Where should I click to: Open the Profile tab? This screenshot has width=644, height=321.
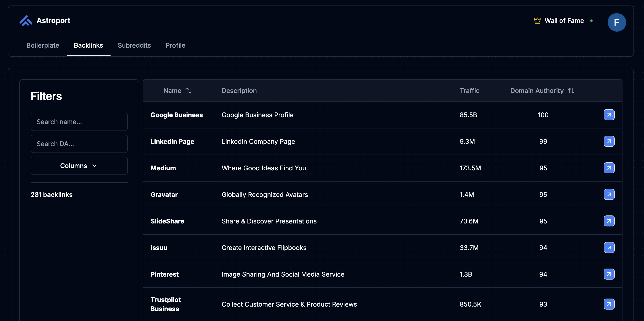176,45
